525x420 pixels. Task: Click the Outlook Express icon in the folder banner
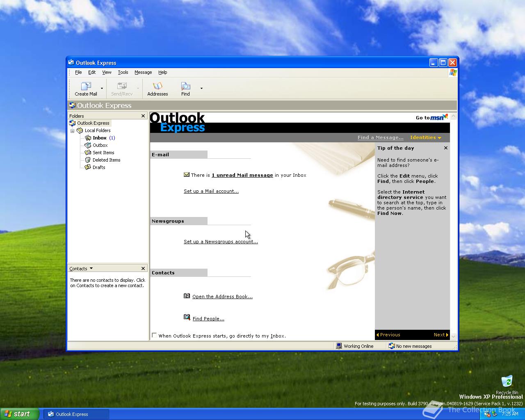72,105
